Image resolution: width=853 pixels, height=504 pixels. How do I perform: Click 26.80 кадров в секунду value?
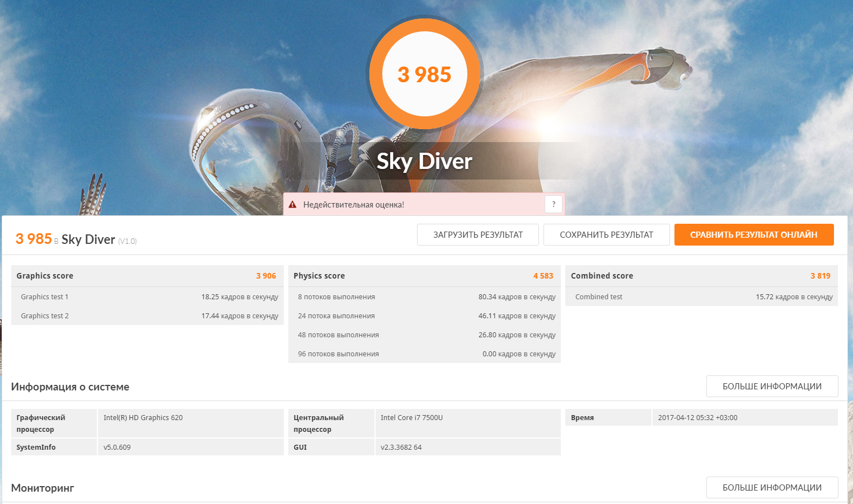tap(517, 335)
